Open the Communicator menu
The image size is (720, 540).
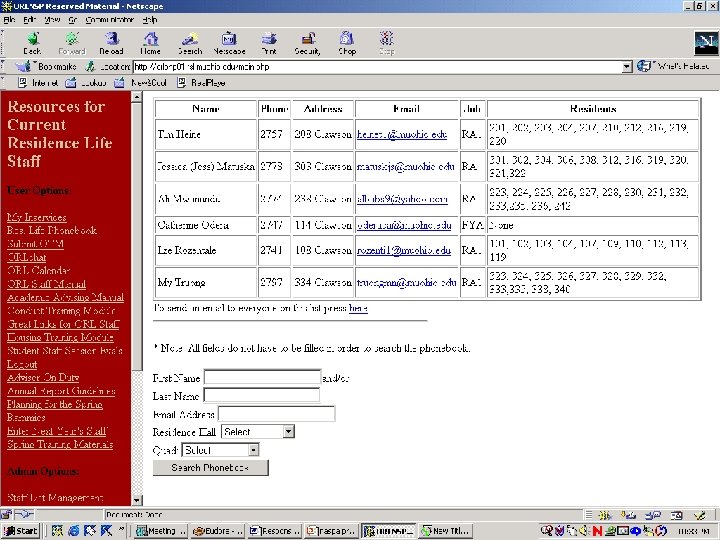coord(111,19)
